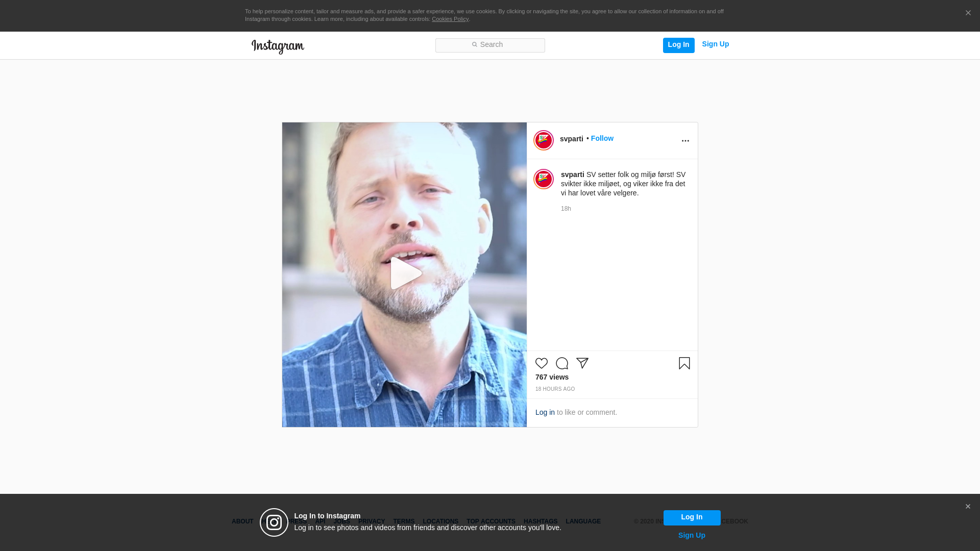The height and width of the screenshot is (551, 980).
Task: Click the Instagram logo in the header
Action: [278, 46]
